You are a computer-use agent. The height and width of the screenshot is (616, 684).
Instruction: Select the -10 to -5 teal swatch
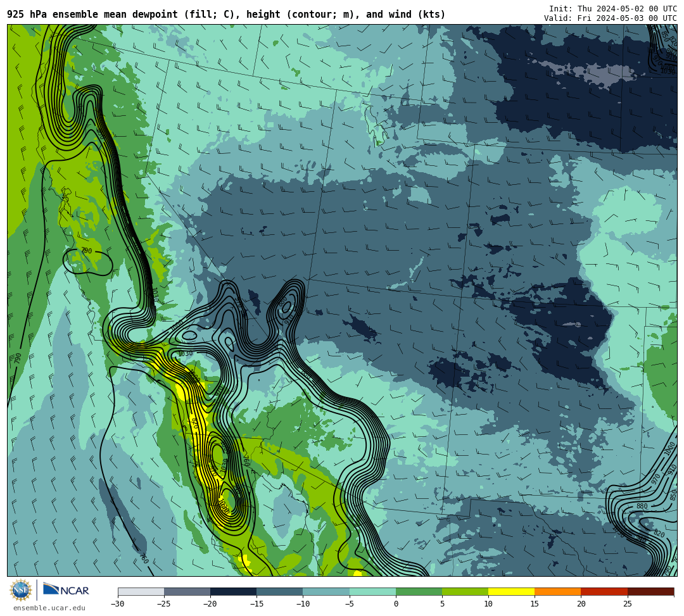[326, 591]
